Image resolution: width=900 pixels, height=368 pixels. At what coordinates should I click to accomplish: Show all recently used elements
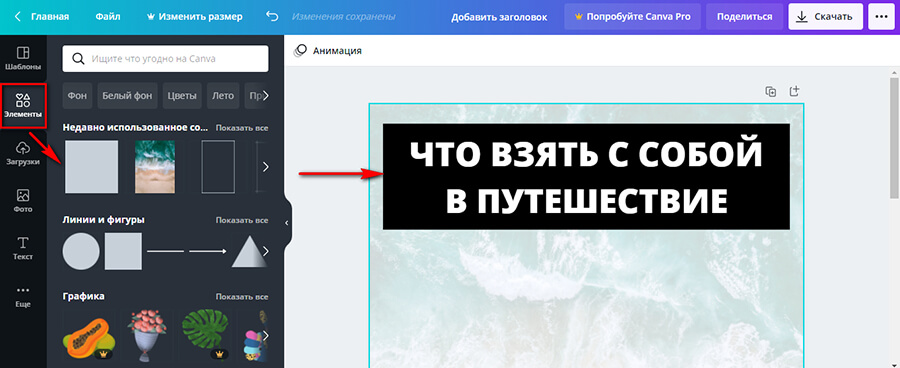(242, 127)
